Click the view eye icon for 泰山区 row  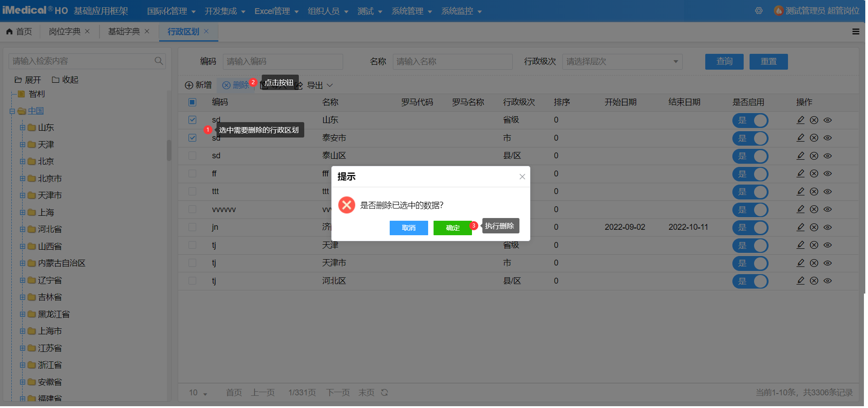pyautogui.click(x=827, y=156)
